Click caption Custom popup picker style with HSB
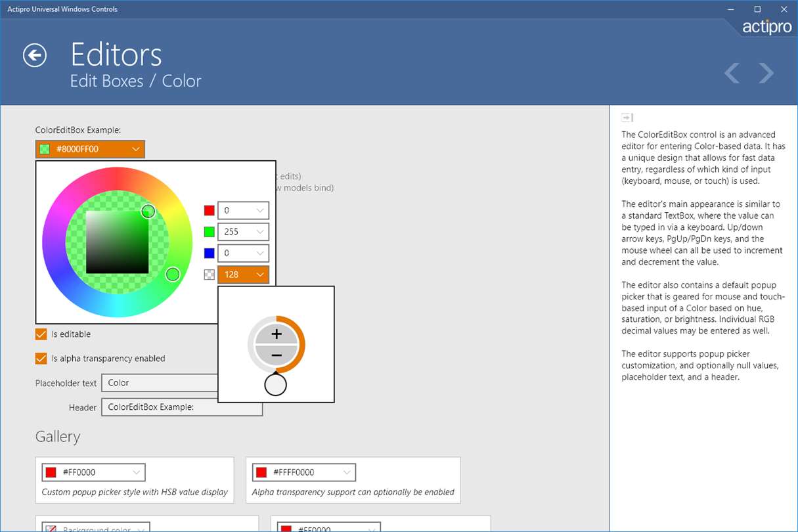This screenshot has height=532, width=798. click(135, 492)
